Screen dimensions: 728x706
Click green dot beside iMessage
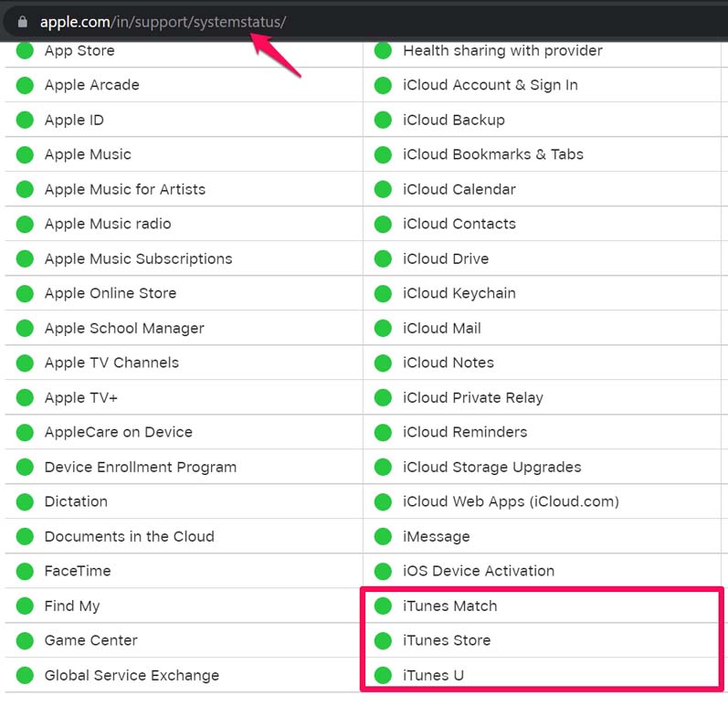pos(383,537)
